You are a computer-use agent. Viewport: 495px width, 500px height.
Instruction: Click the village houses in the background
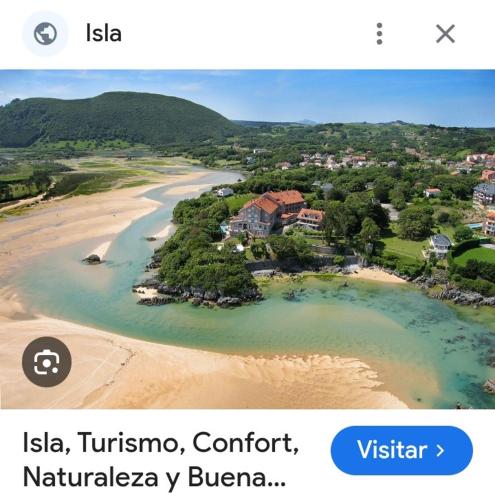(347, 160)
